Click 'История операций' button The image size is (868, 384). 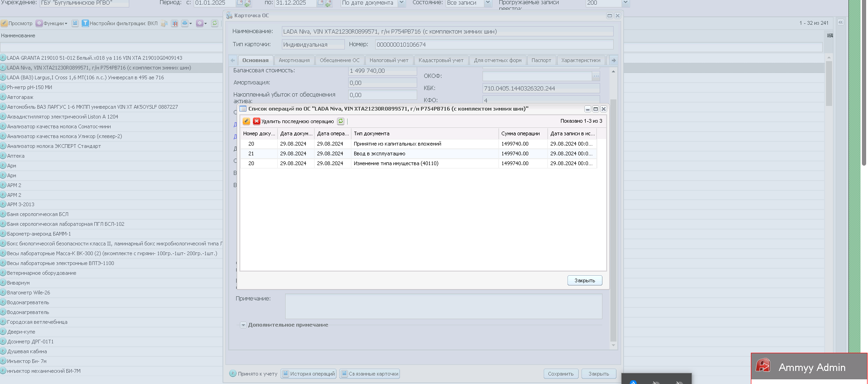(x=308, y=374)
